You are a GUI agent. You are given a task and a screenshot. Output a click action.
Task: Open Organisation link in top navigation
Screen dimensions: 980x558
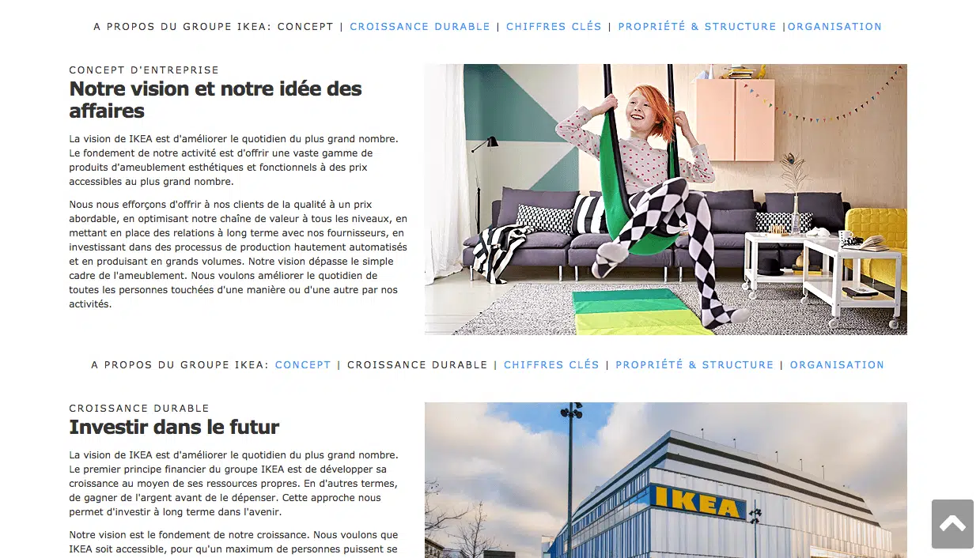point(834,26)
